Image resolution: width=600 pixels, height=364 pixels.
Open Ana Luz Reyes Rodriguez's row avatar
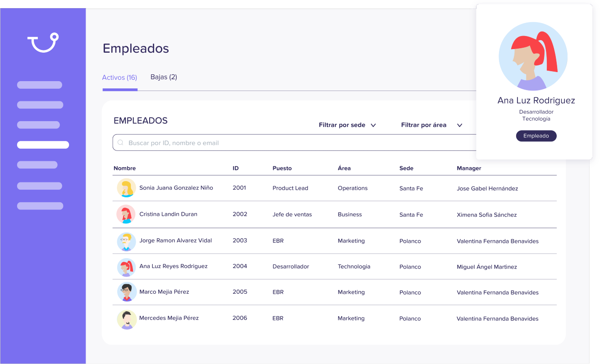(x=126, y=267)
